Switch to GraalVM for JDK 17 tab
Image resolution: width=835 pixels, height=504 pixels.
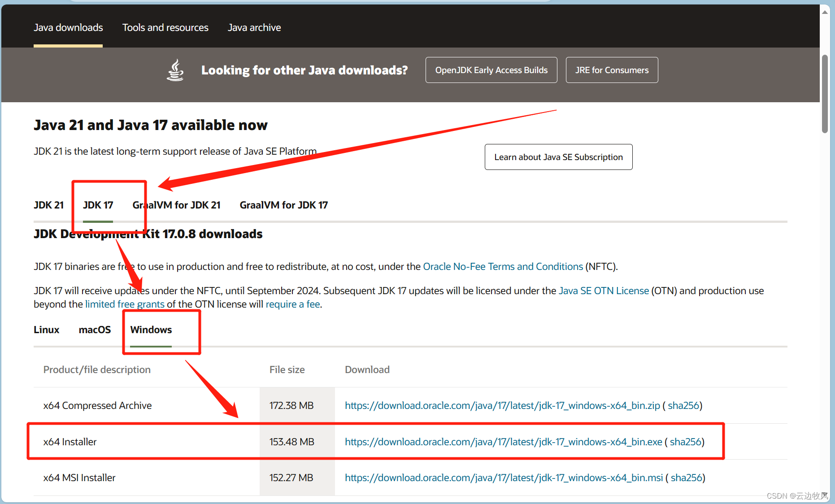[284, 205]
